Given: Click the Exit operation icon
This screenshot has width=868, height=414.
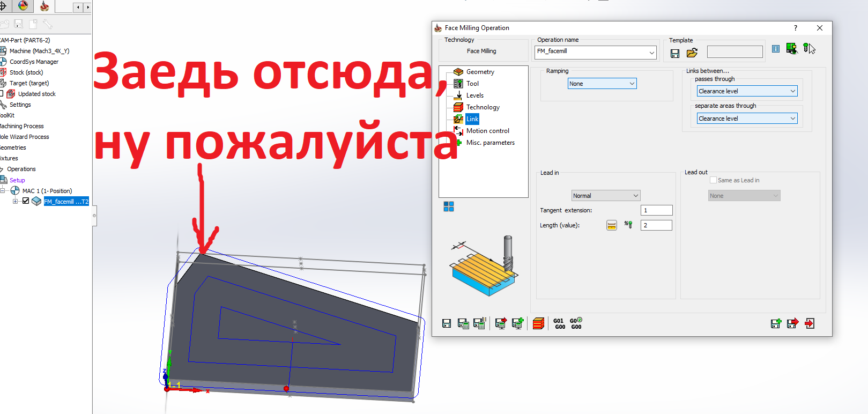Looking at the screenshot, I should pos(810,323).
